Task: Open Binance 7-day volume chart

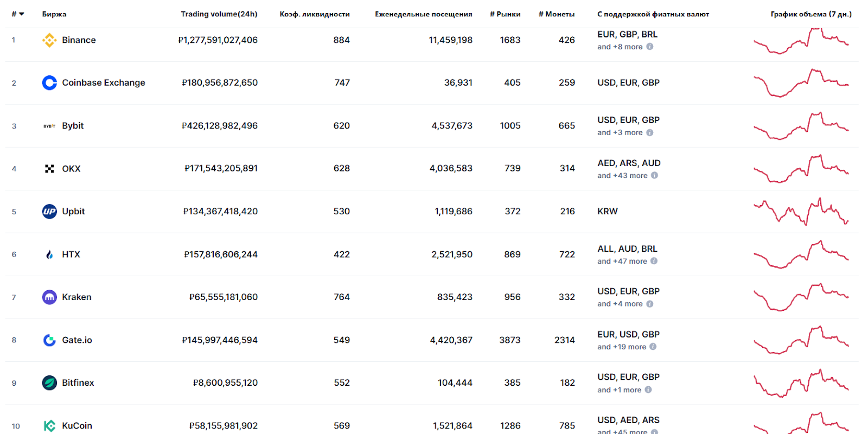Action: pyautogui.click(x=801, y=41)
